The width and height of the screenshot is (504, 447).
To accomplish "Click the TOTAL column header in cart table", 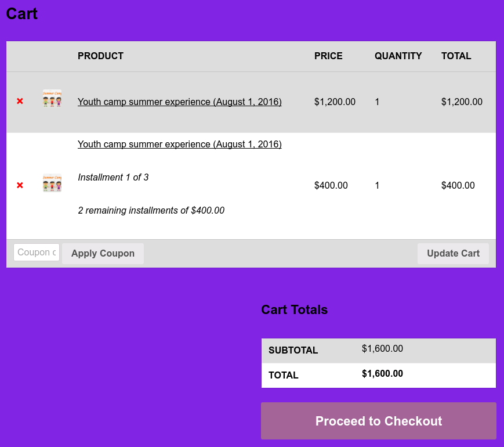I will [x=456, y=56].
